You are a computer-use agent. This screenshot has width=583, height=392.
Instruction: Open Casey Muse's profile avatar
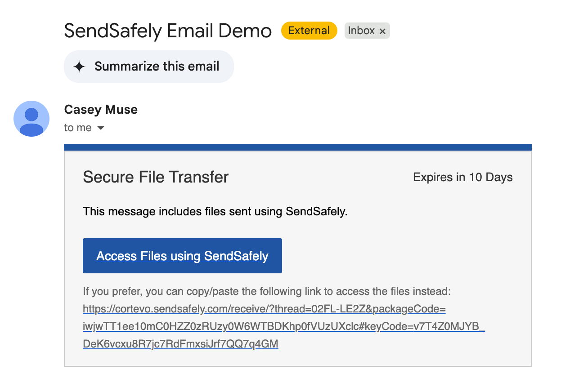point(31,119)
